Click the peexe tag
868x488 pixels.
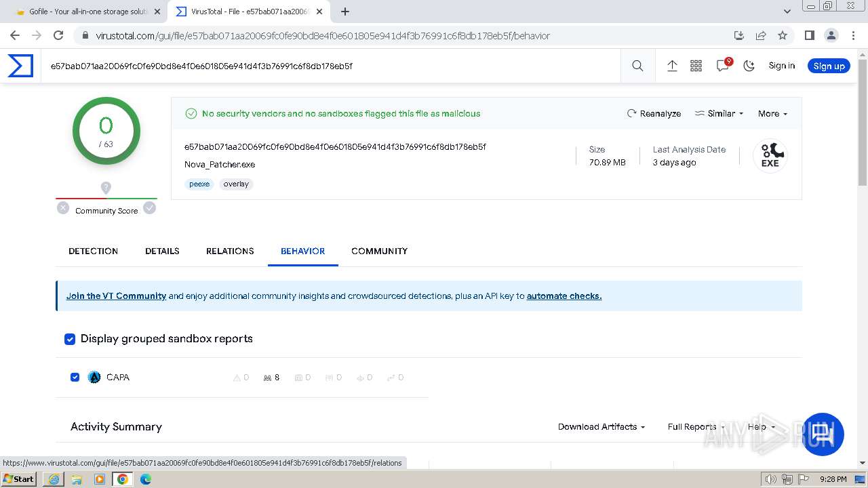199,184
